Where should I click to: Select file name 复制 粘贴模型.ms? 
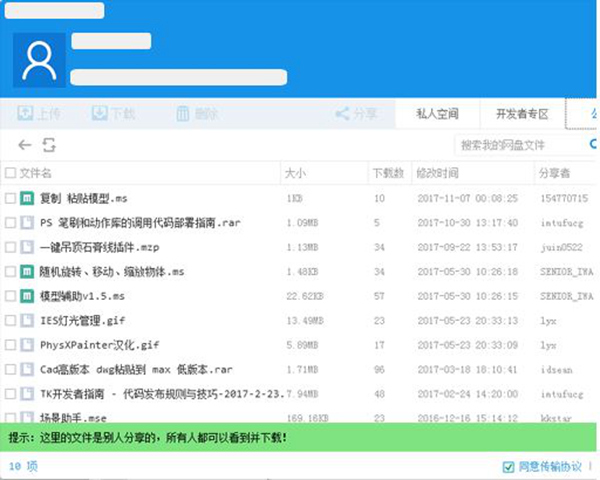click(x=84, y=198)
